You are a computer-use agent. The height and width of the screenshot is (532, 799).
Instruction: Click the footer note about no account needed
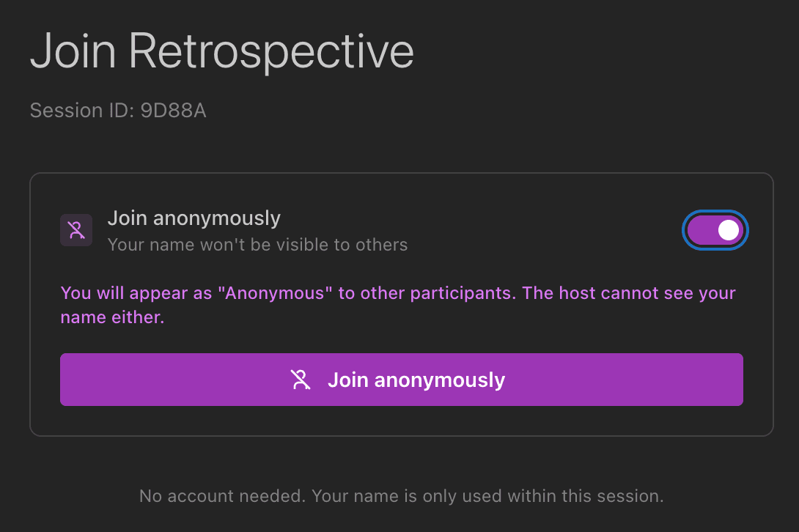point(402,495)
